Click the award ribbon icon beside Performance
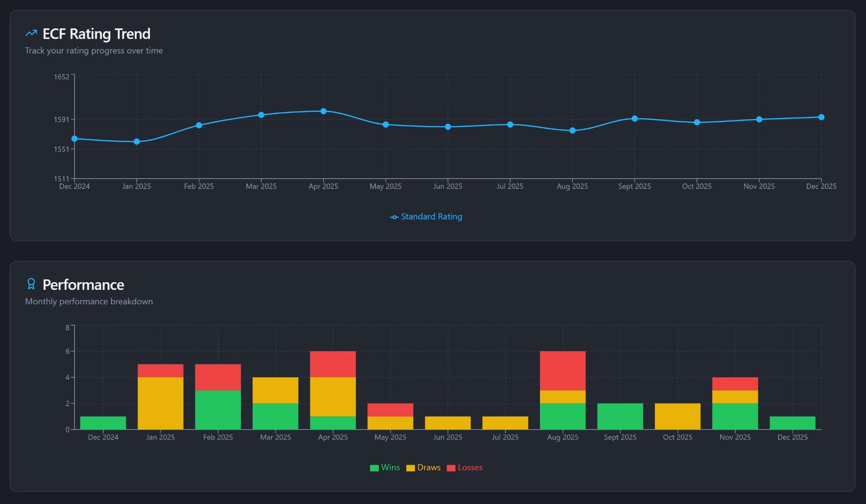 (x=31, y=284)
